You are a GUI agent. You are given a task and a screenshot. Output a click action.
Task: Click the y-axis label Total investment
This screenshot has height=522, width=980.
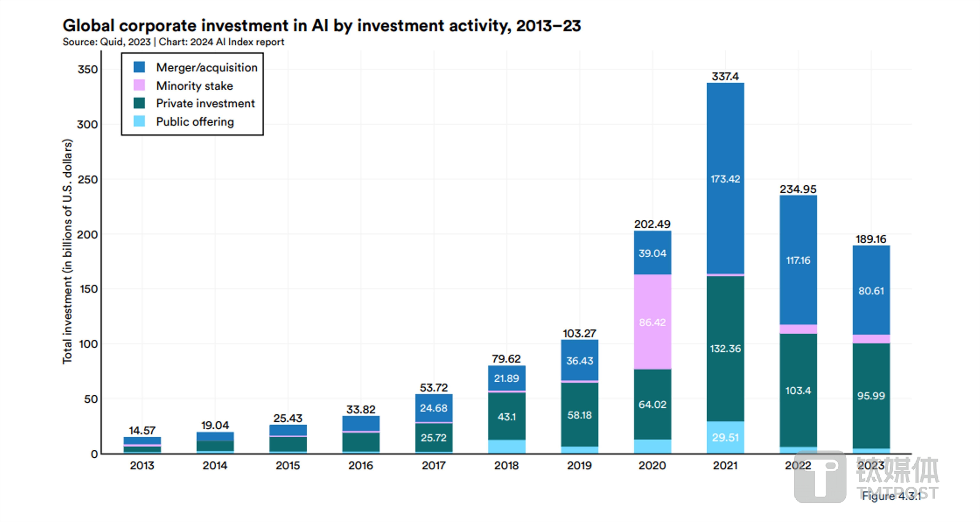click(x=67, y=251)
